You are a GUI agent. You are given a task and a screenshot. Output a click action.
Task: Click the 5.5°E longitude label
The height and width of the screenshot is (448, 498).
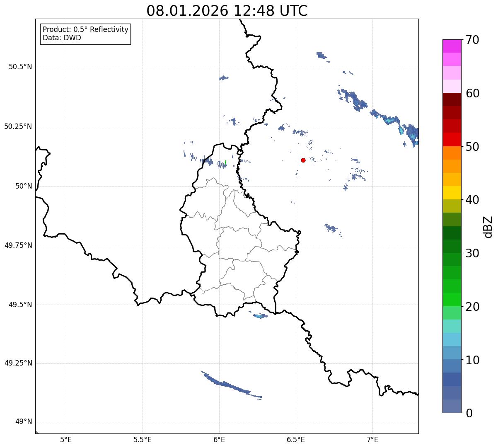tap(143, 440)
